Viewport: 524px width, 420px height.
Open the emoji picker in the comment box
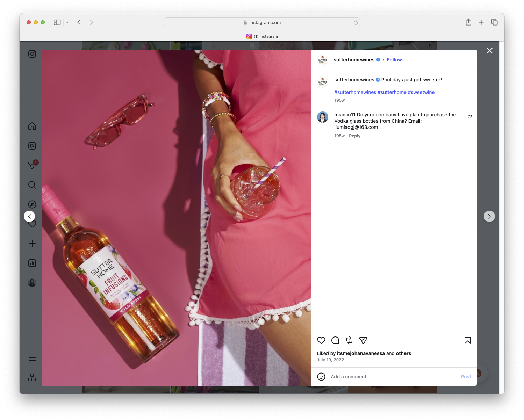click(321, 377)
